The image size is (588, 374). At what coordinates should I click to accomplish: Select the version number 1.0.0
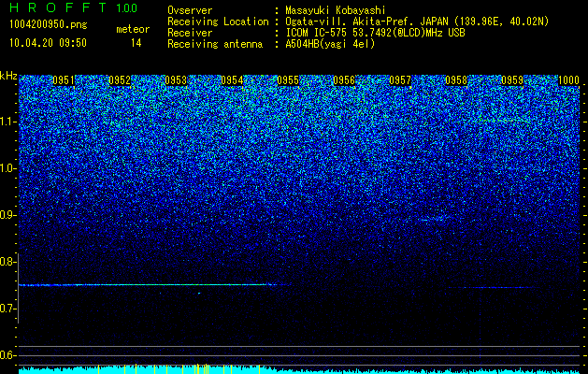[x=127, y=8]
